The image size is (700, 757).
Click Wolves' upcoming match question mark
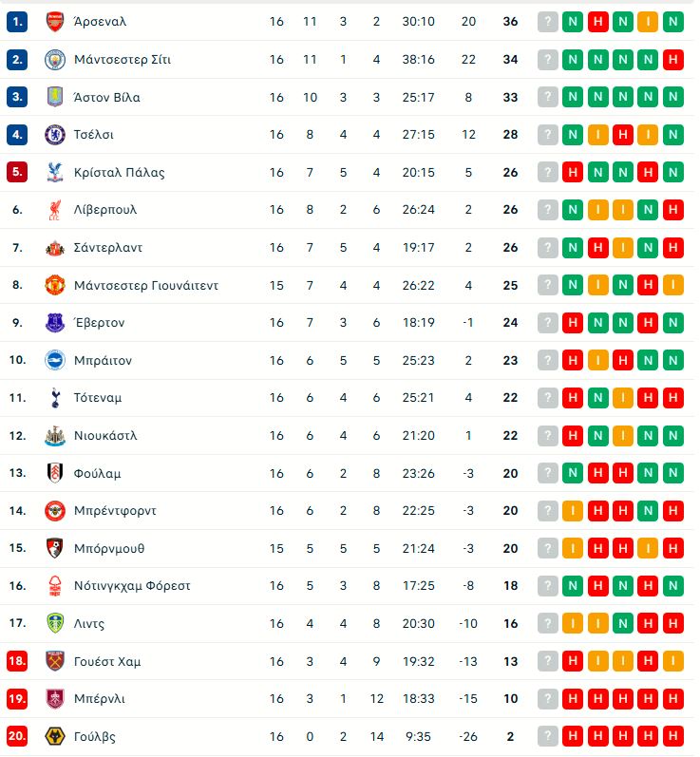coord(547,736)
